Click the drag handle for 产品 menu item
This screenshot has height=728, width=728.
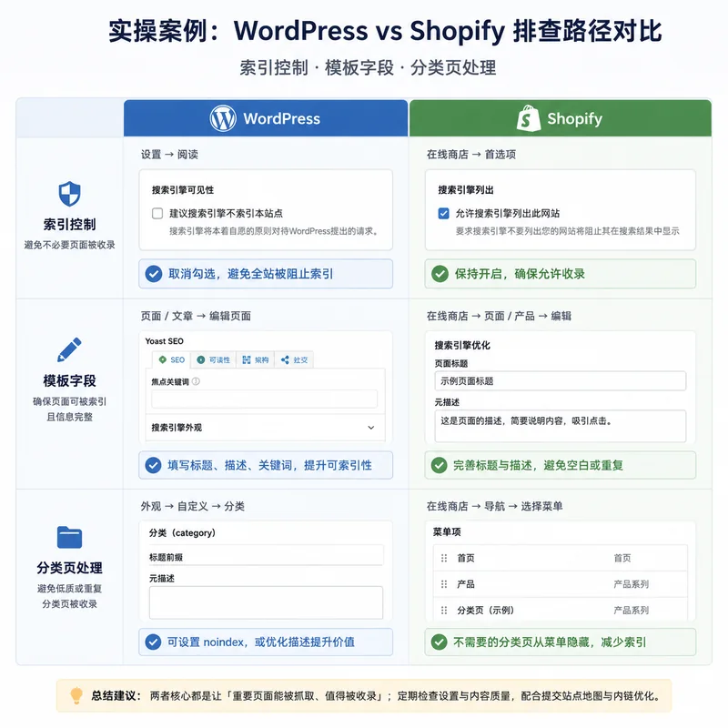click(x=444, y=584)
